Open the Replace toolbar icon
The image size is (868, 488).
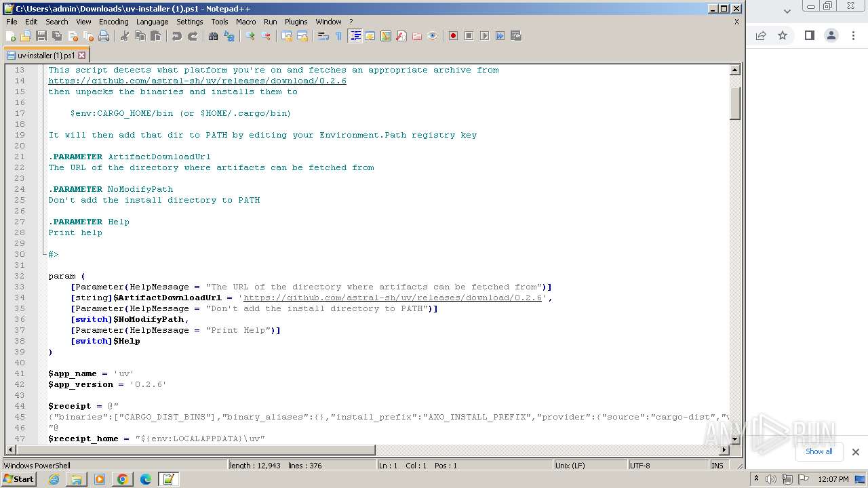[229, 36]
